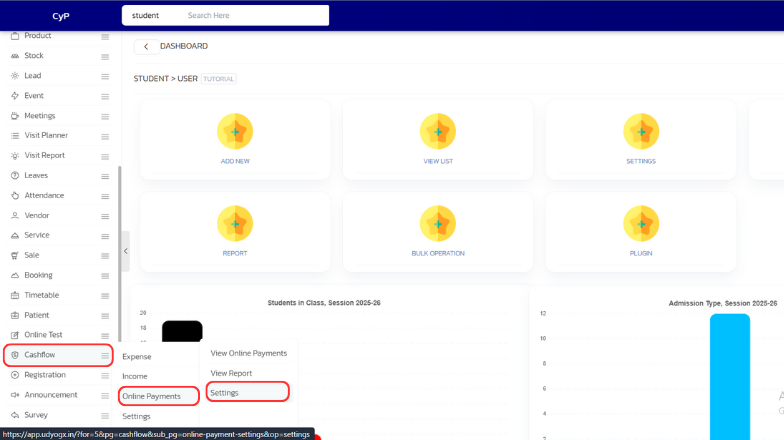Open the View List tile icon
The image size is (784, 440).
point(438,131)
